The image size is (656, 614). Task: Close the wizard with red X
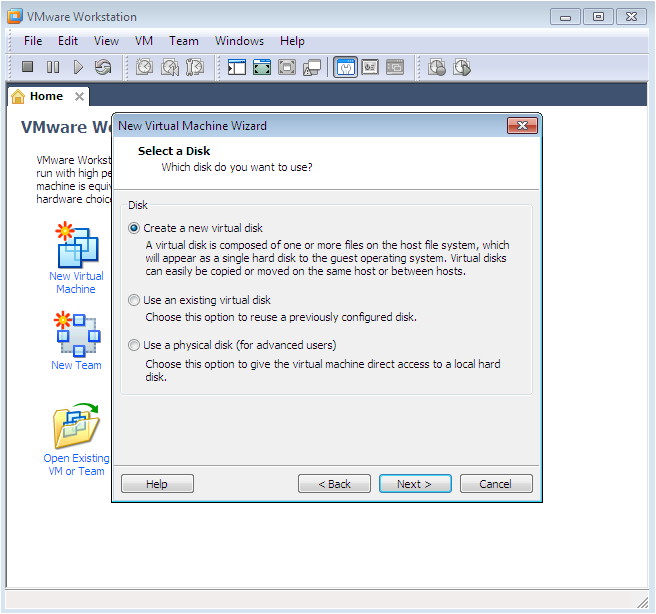point(522,126)
